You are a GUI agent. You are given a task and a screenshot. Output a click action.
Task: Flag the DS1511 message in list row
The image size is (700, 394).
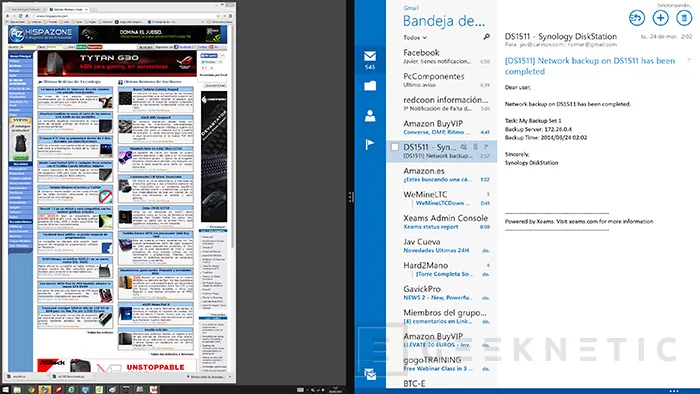(x=486, y=146)
